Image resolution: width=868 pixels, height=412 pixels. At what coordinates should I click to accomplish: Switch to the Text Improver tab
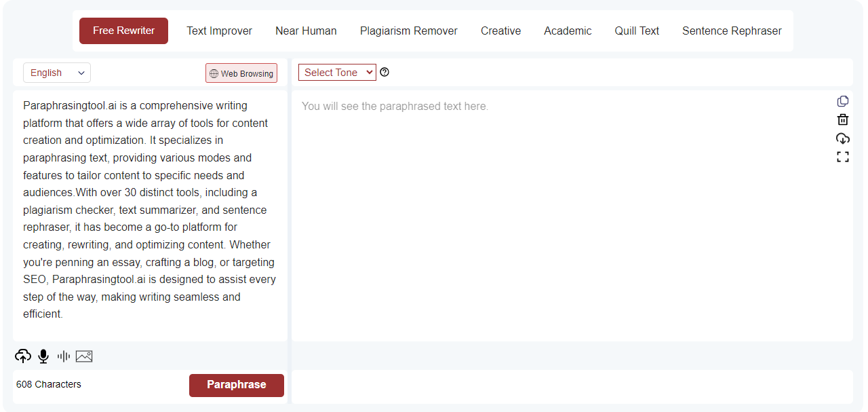[220, 31]
